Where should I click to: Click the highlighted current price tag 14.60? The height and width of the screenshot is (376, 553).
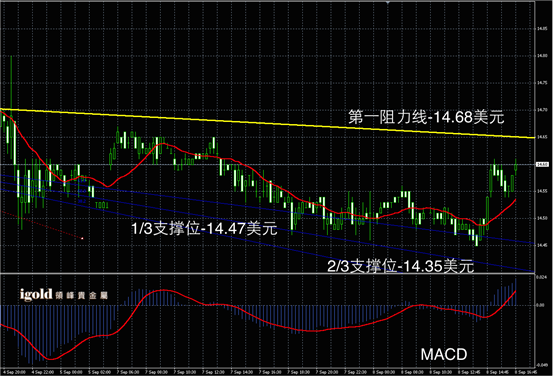click(x=542, y=164)
